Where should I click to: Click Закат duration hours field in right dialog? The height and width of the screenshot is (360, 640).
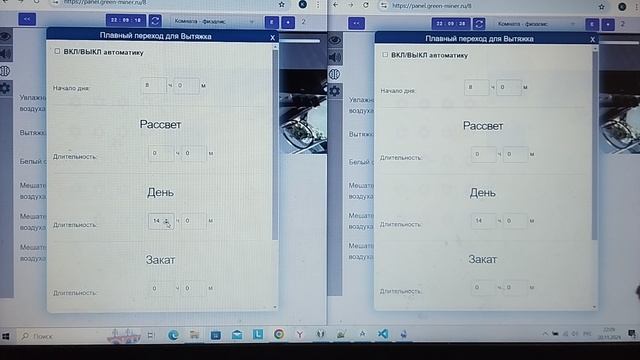(x=484, y=288)
